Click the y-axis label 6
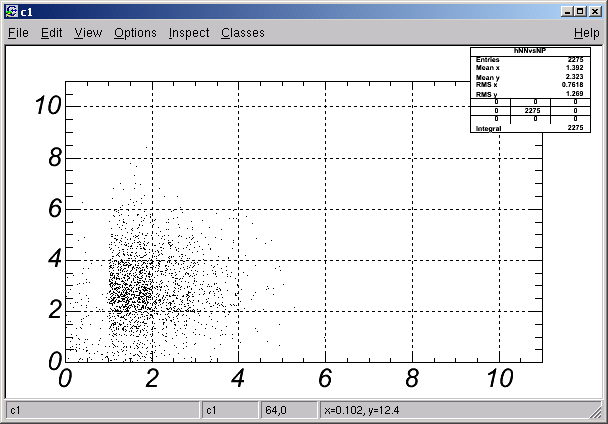Image resolution: width=608 pixels, height=424 pixels. click(x=55, y=208)
